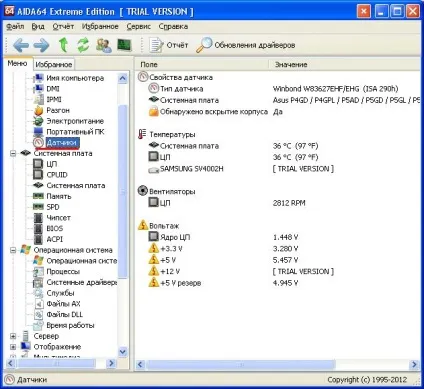424x389 pixels.
Task: Select Системные драйверы tree item
Action: pos(82,282)
